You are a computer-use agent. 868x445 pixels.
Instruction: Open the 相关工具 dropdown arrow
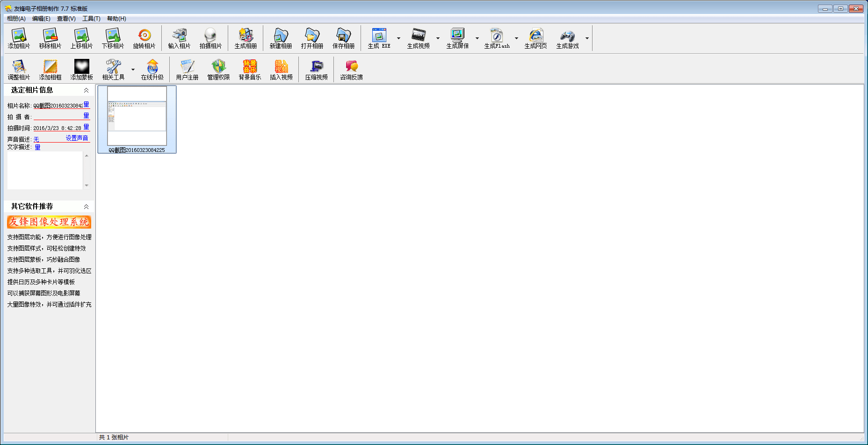pyautogui.click(x=133, y=70)
